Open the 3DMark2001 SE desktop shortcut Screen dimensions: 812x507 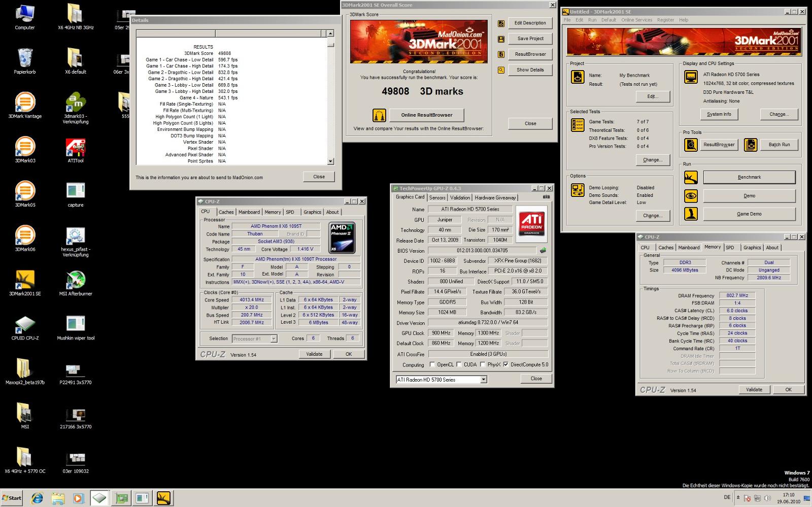click(25, 282)
